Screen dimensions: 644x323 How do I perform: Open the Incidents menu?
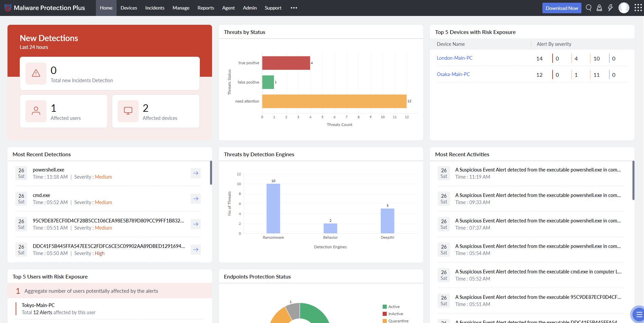coord(155,8)
